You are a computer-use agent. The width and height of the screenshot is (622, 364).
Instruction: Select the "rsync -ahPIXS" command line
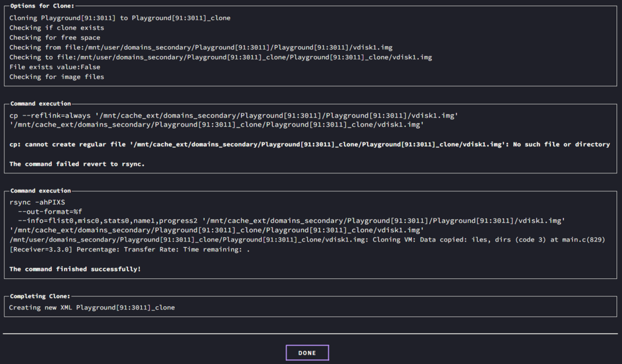pos(37,202)
